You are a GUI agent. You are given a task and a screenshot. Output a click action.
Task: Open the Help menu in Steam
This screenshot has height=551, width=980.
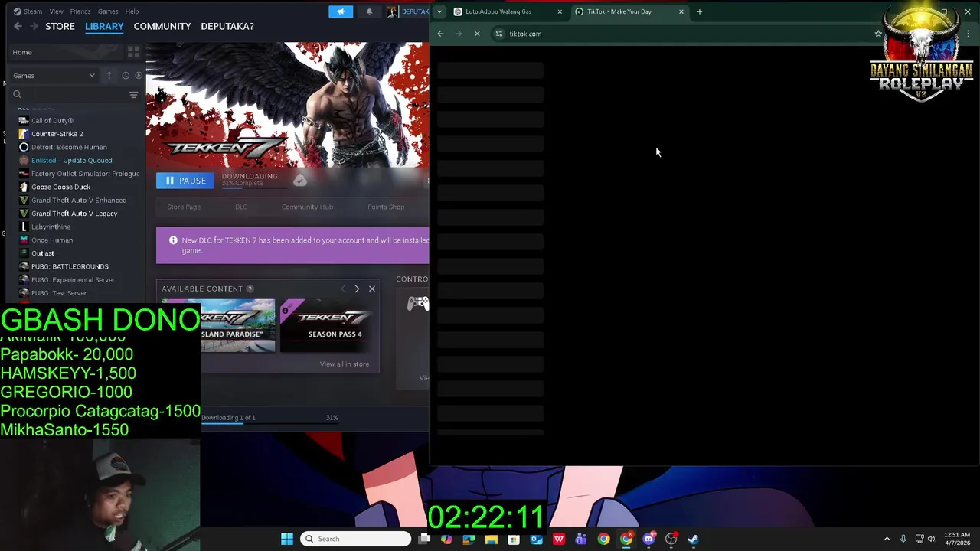(132, 11)
